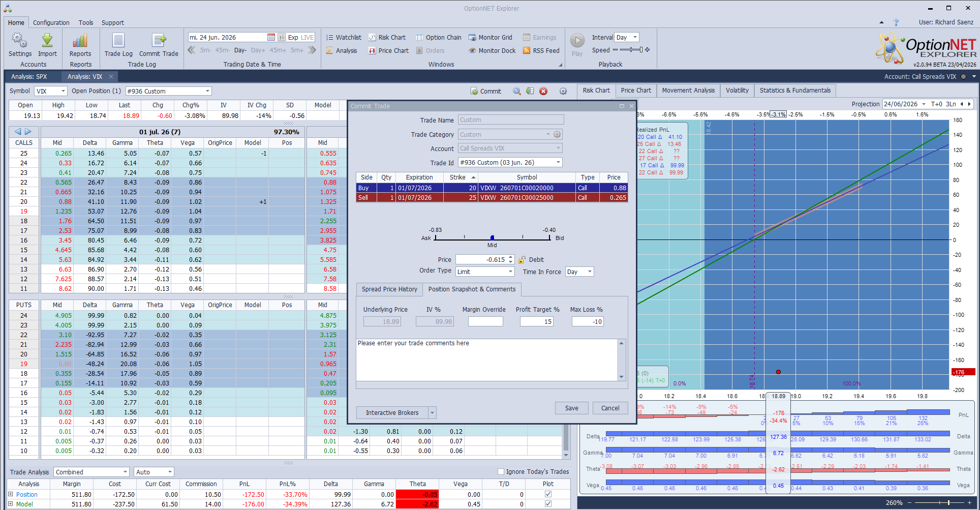This screenshot has width=980, height=510.
Task: Toggle the LIVE mode indicator
Action: coord(308,37)
